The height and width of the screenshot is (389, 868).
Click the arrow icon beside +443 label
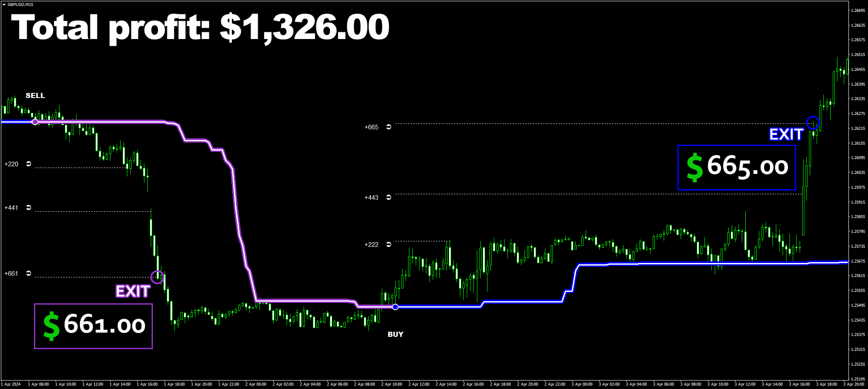pyautogui.click(x=389, y=197)
